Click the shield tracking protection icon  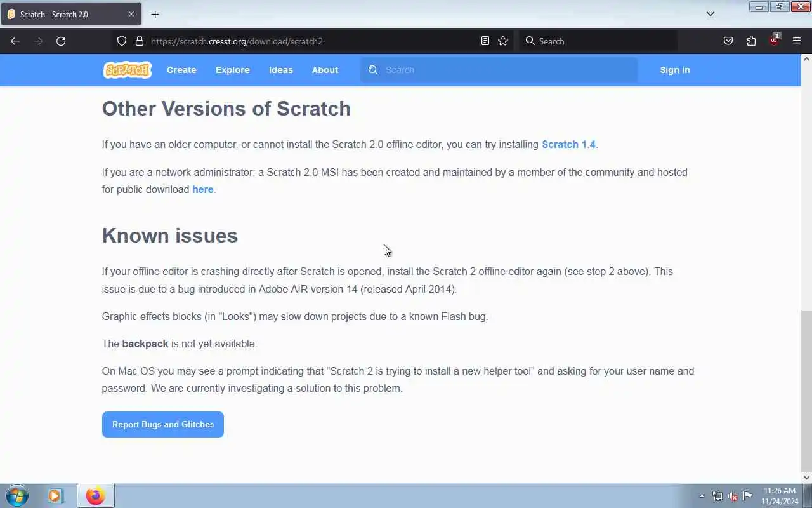(x=122, y=41)
